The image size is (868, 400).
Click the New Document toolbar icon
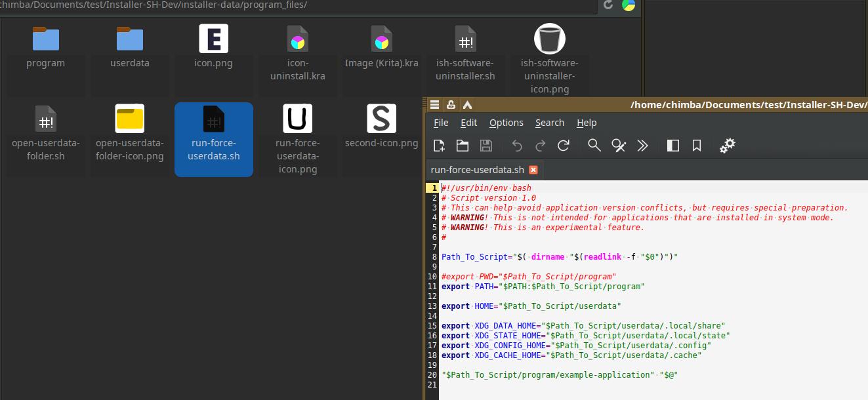click(x=439, y=146)
